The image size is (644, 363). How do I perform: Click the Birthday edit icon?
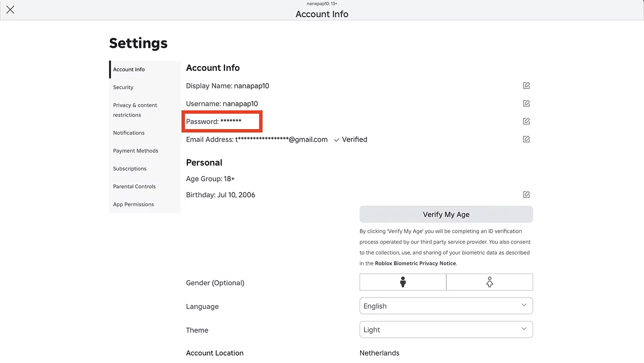click(x=526, y=195)
